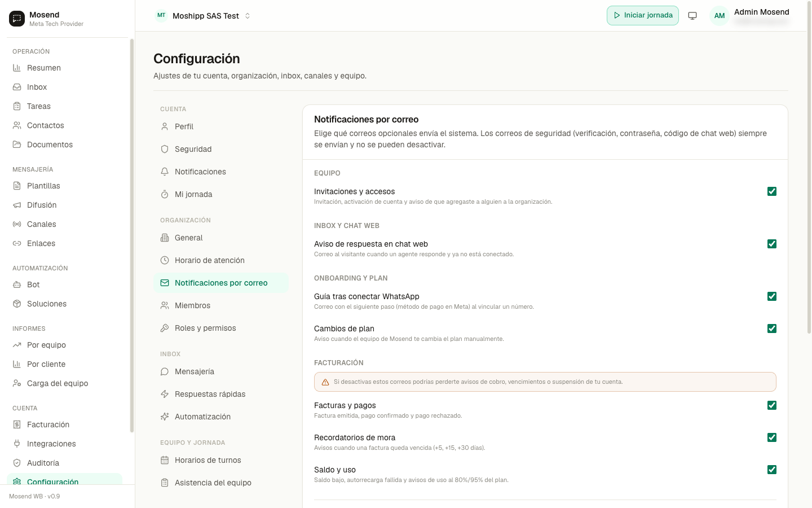Click the Integraciones plug icon

coord(17,444)
